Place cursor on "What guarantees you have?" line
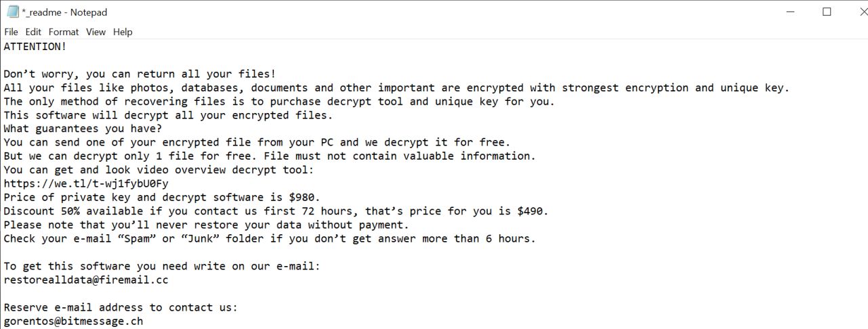868x329 pixels. [x=83, y=129]
